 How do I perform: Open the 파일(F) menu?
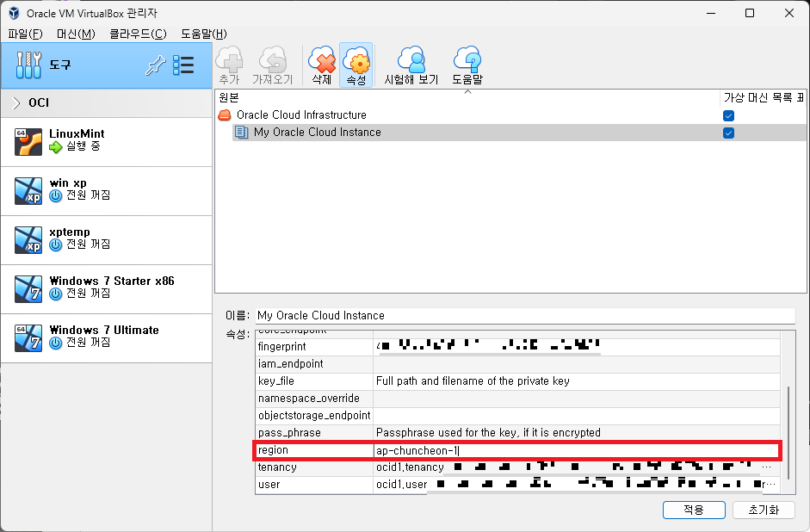click(x=25, y=34)
